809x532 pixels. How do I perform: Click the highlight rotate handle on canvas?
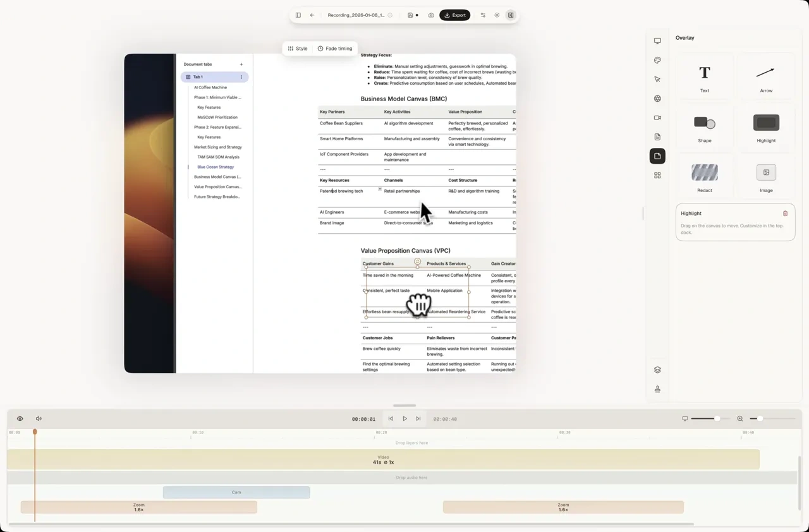417,261
